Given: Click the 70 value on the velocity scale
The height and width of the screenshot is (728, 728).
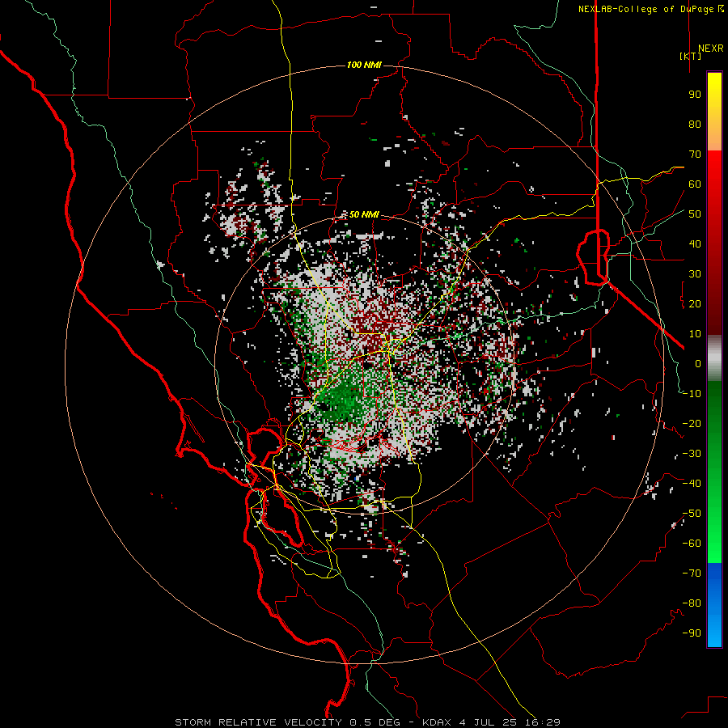Looking at the screenshot, I should [695, 154].
